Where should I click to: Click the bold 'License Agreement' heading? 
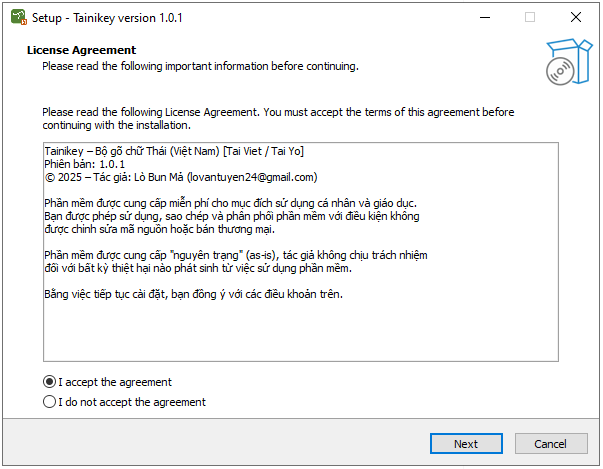[81, 50]
